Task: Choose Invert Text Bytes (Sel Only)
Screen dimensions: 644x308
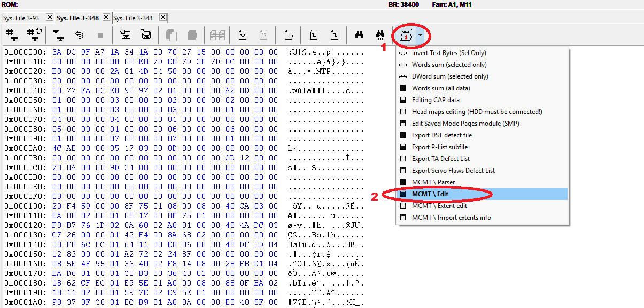Action: (x=449, y=53)
